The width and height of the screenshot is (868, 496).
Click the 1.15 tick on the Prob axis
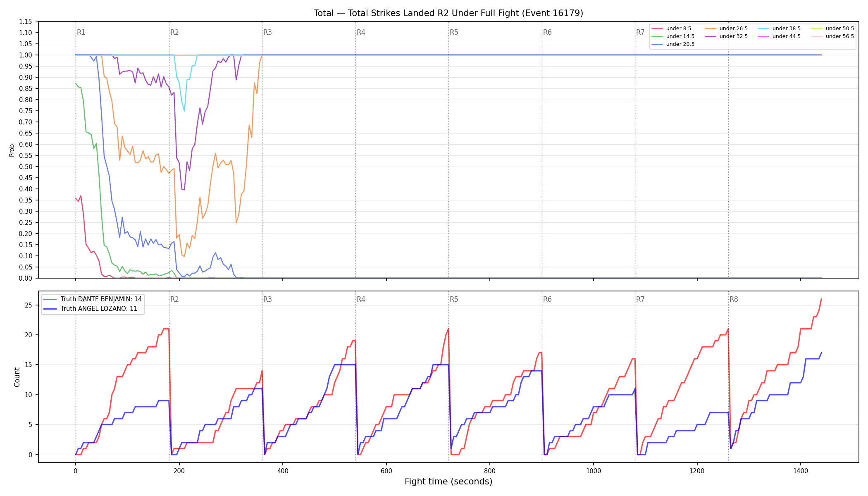pos(26,21)
